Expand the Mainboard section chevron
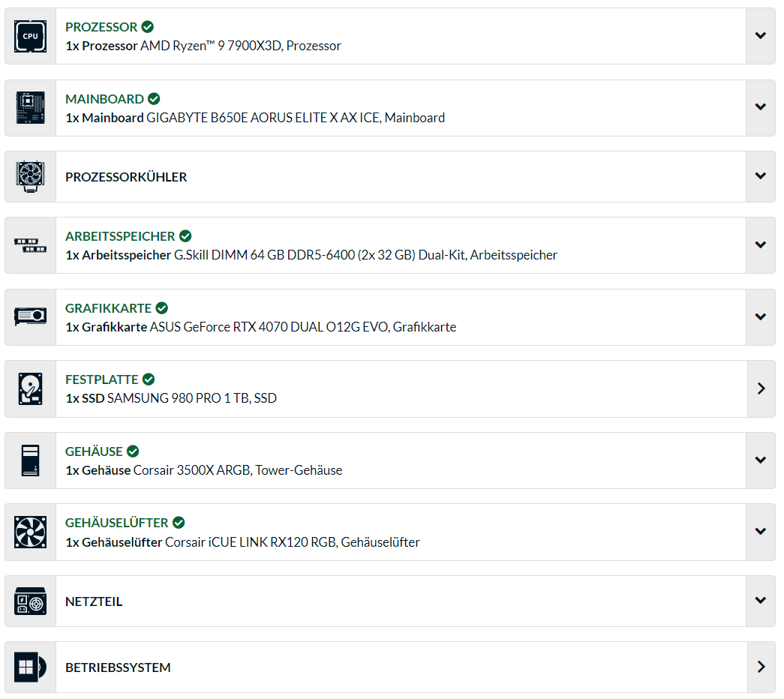 pos(761,107)
